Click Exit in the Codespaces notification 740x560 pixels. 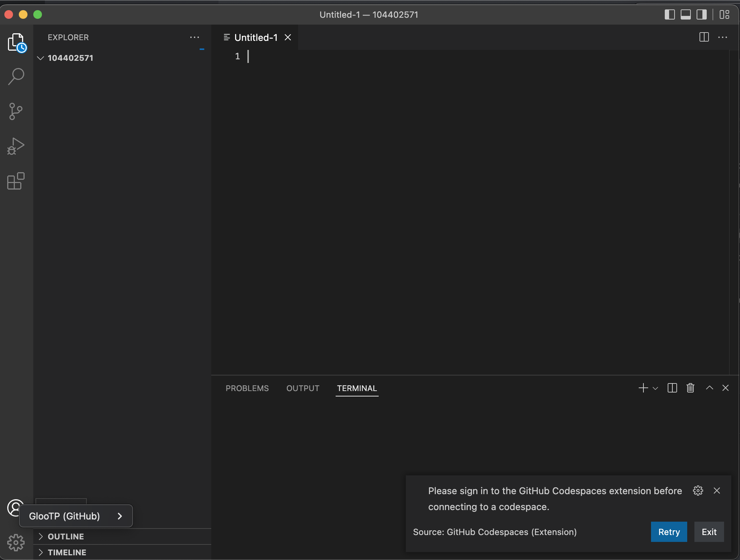[709, 532]
